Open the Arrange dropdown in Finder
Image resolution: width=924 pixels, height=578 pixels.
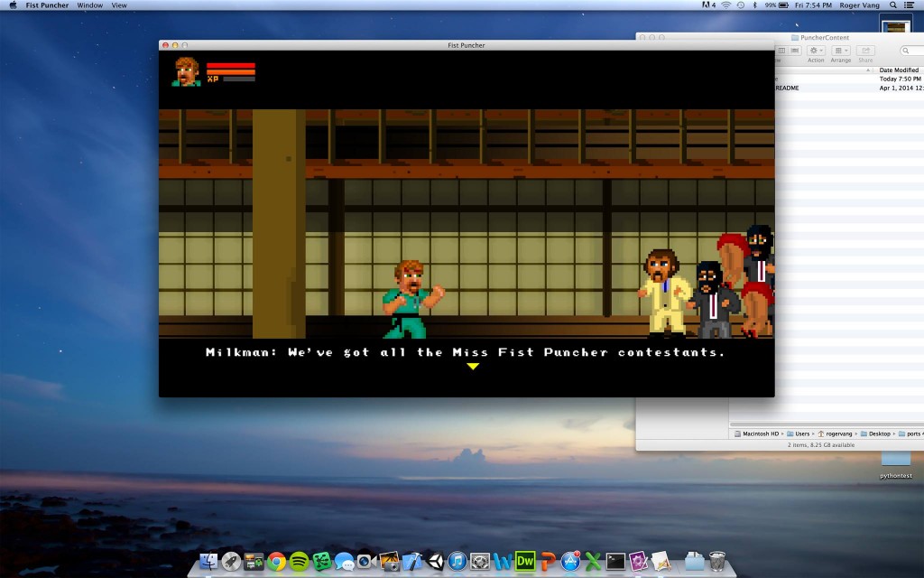point(840,51)
